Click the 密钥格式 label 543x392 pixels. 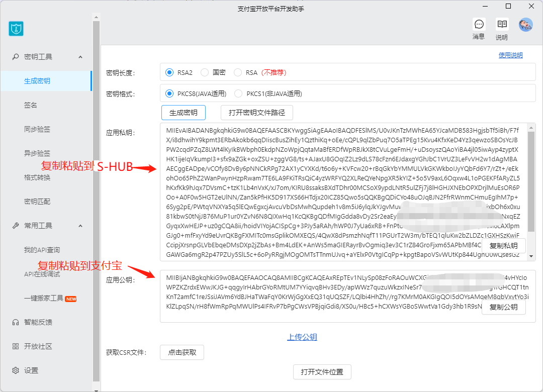[x=120, y=94]
